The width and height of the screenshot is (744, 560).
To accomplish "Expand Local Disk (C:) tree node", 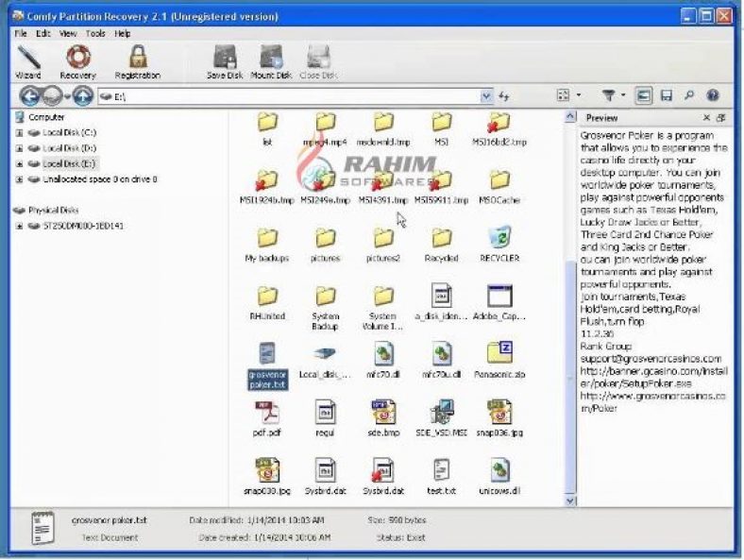I will click(19, 133).
